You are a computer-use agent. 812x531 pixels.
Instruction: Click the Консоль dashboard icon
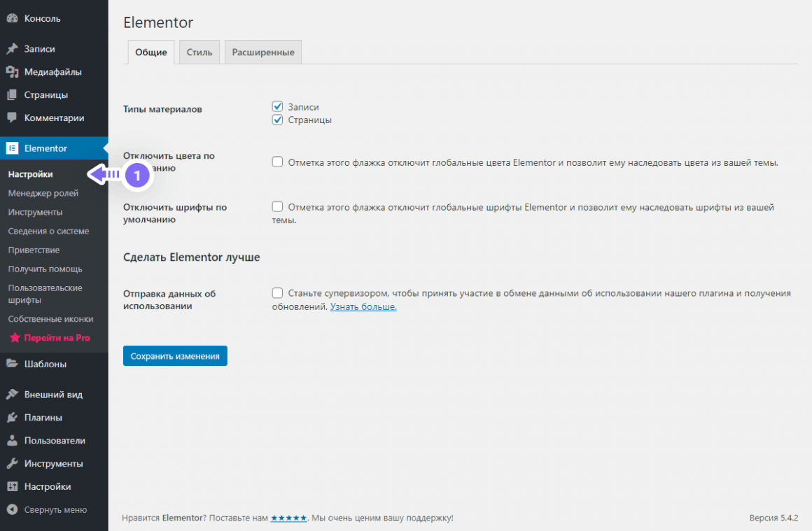12,18
